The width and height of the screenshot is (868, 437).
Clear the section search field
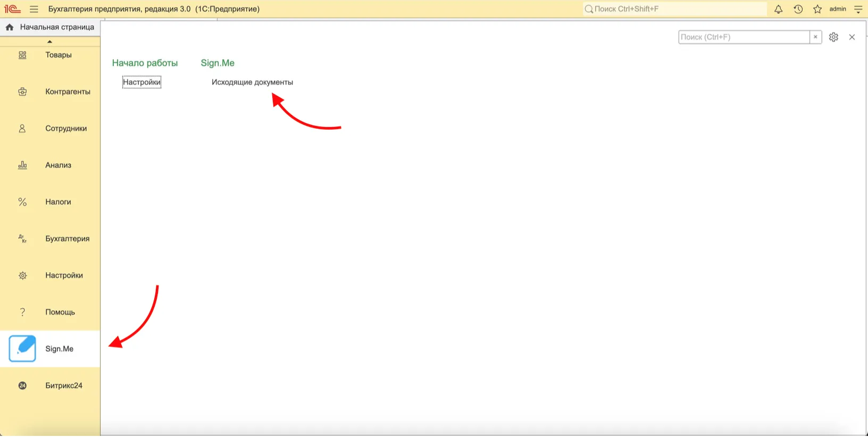click(815, 37)
